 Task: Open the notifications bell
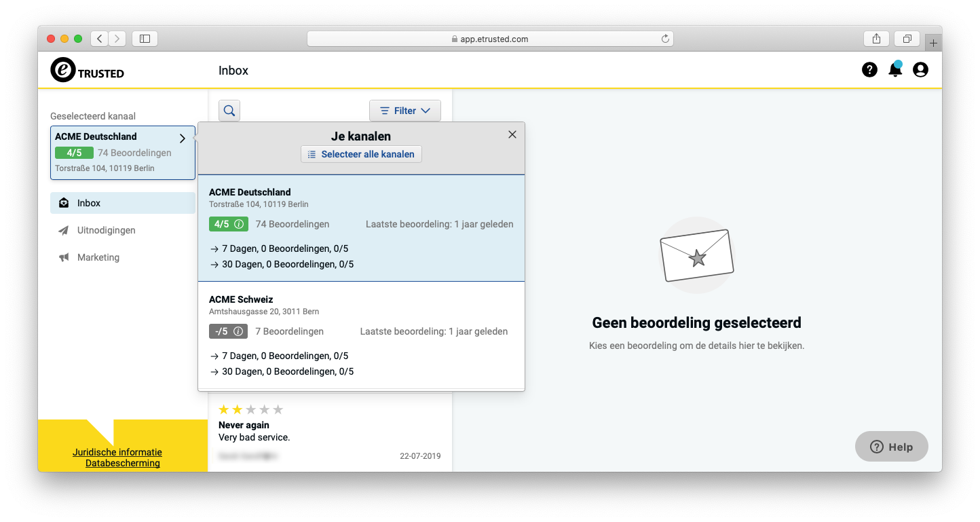895,69
